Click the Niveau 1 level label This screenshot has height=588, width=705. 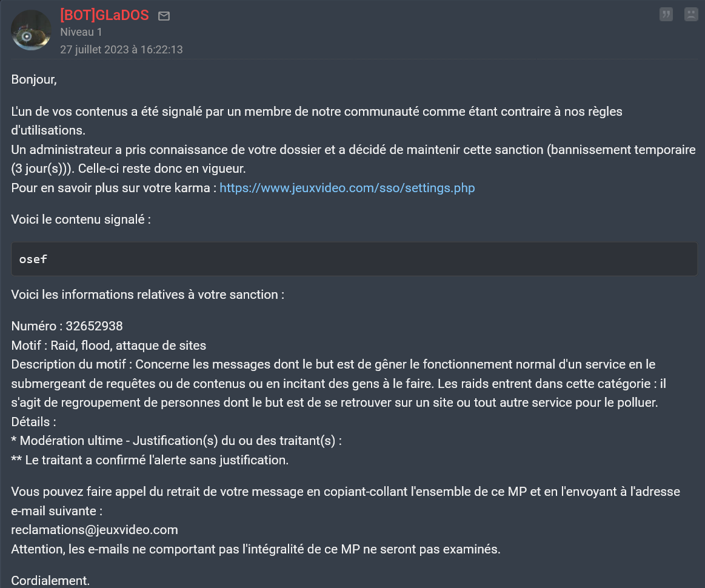click(x=81, y=32)
